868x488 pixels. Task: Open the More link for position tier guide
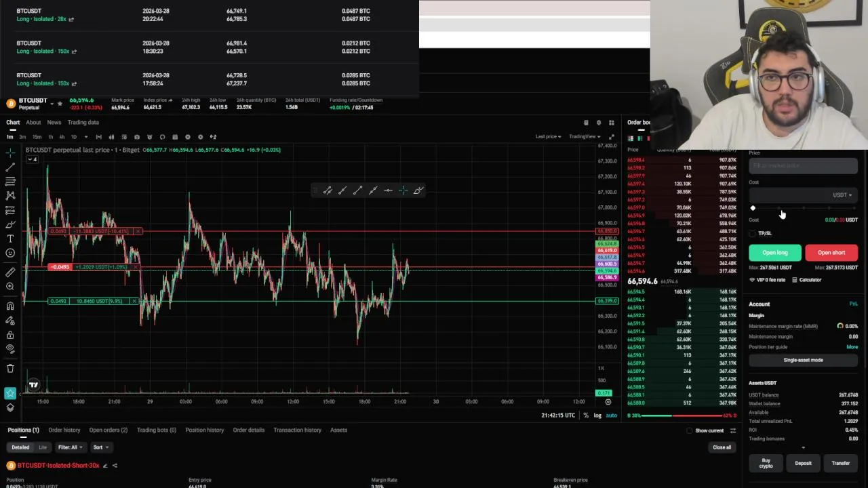click(852, 347)
